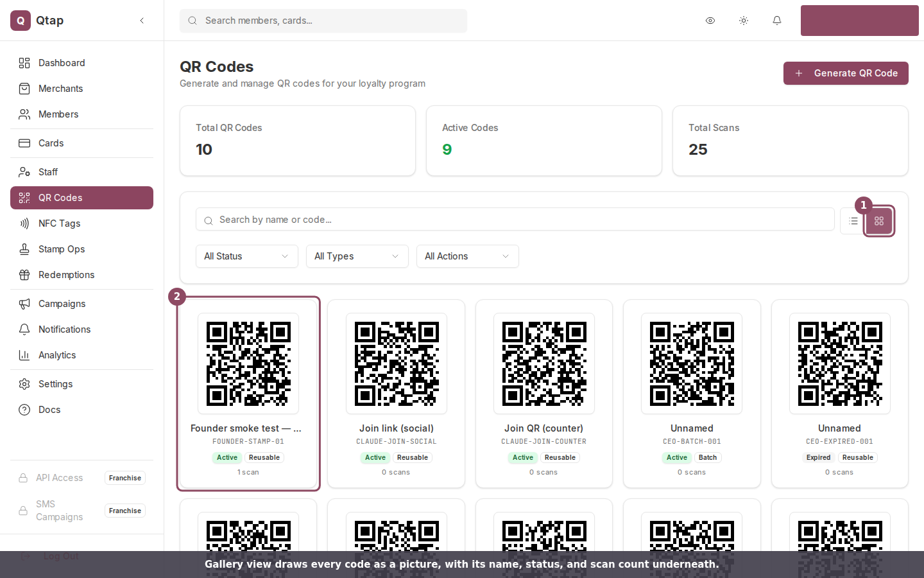Click magnifier icon in code search field

coord(209,221)
